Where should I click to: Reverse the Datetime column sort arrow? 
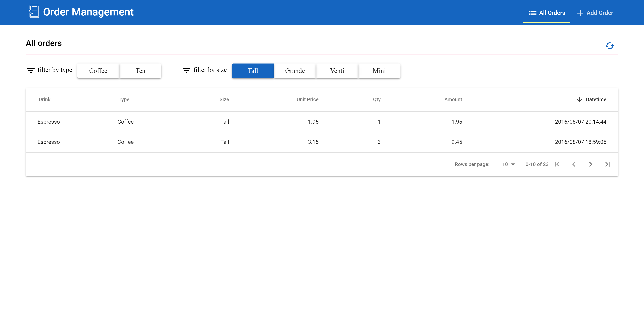tap(579, 99)
